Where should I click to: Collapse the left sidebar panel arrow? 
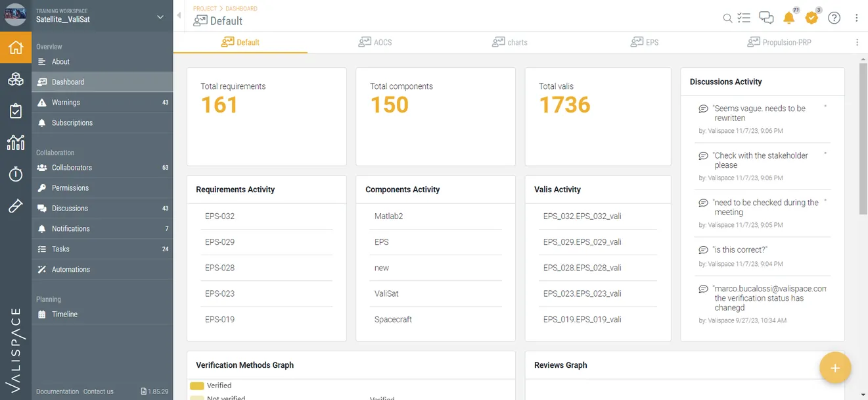(x=179, y=16)
